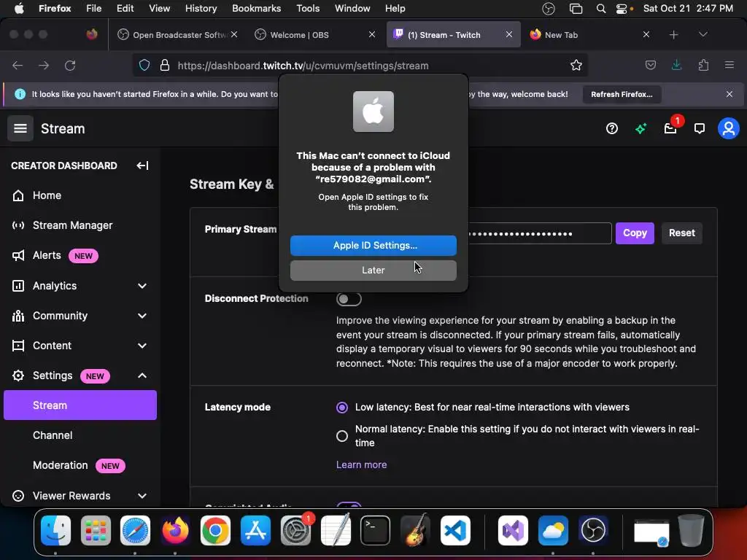Open the user profile avatar
747x560 pixels.
729,128
